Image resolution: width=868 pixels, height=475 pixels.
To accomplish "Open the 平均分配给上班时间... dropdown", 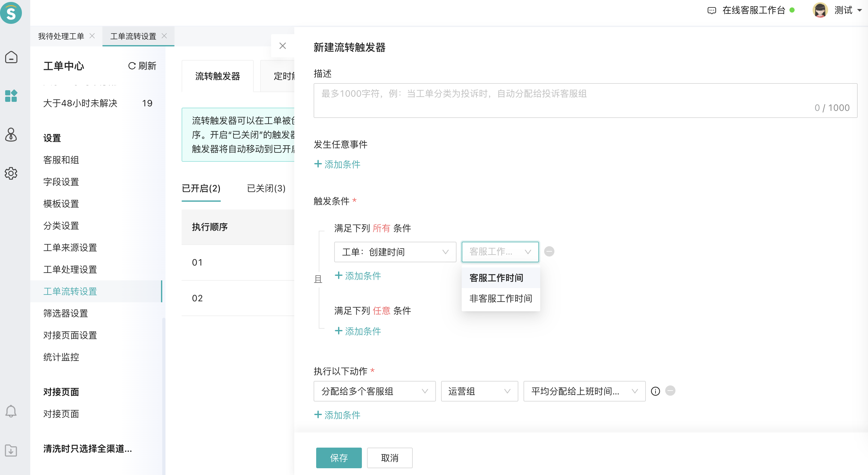I will coord(584,391).
